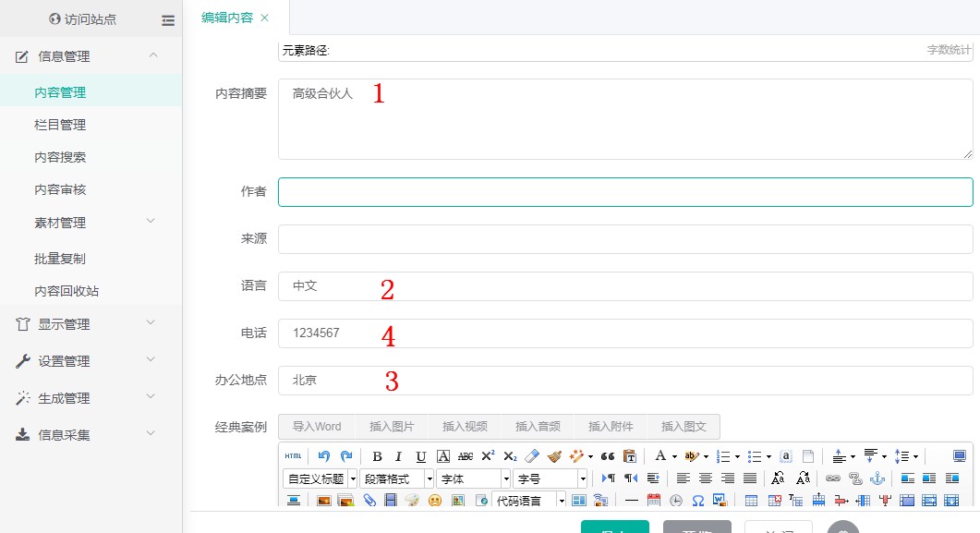
Task: Open the 字体 font family dropdown
Action: [x=474, y=478]
